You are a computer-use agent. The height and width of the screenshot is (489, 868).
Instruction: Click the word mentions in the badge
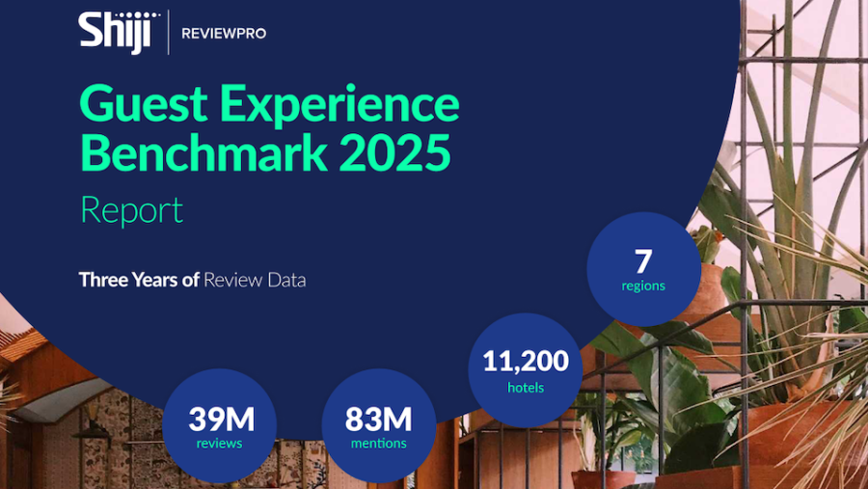(379, 443)
